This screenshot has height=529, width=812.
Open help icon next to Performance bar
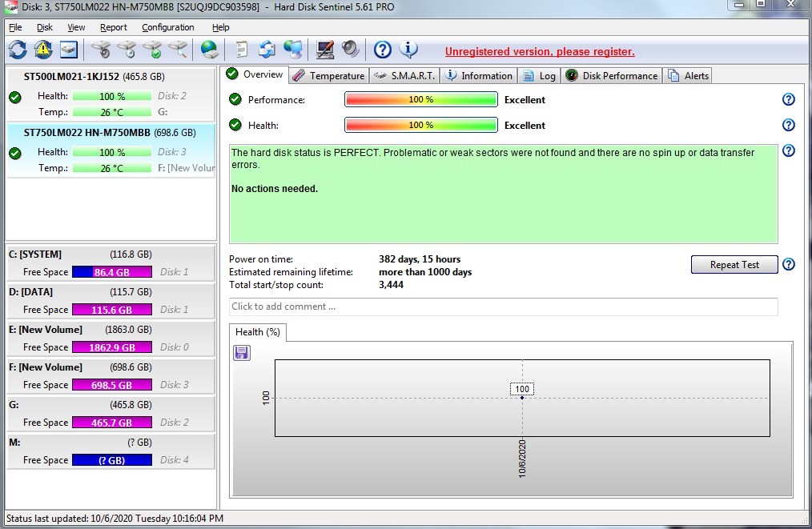click(788, 100)
